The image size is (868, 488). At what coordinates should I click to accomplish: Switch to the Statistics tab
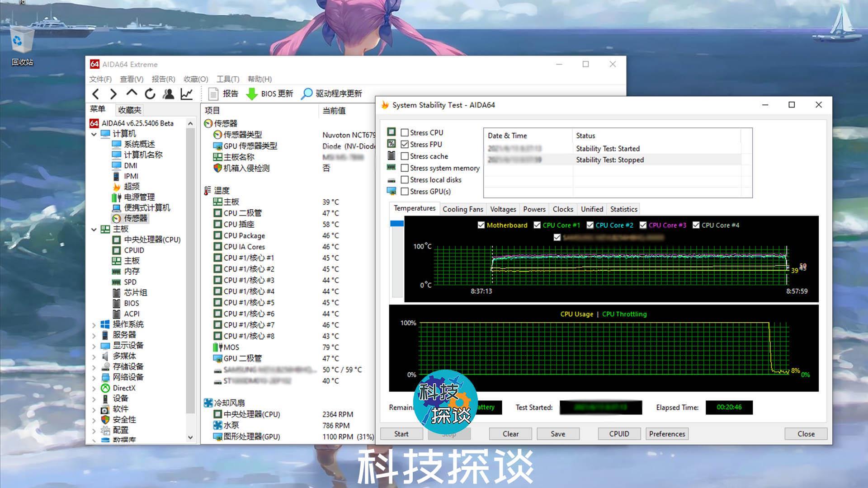[623, 209]
